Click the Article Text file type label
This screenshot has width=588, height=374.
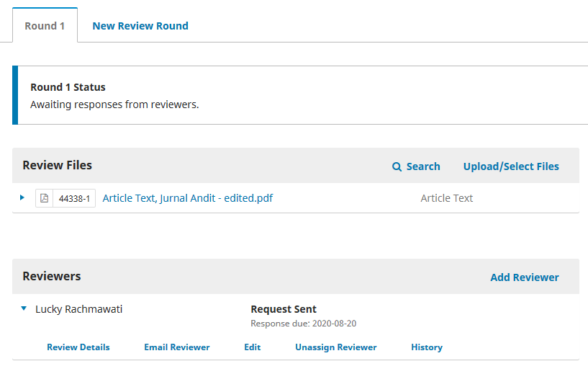447,198
